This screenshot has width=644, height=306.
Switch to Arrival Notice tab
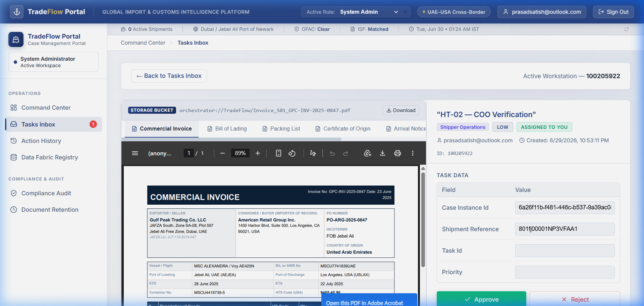(406, 129)
